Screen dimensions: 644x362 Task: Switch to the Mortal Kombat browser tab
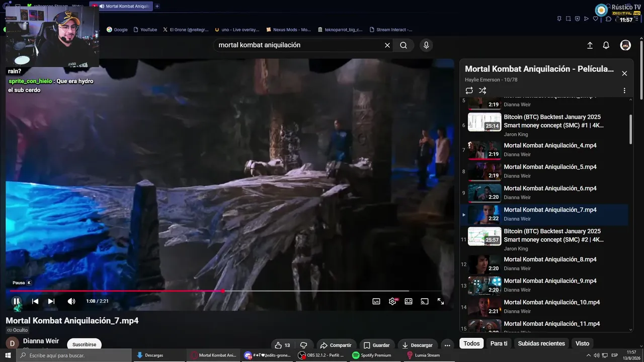click(x=121, y=6)
